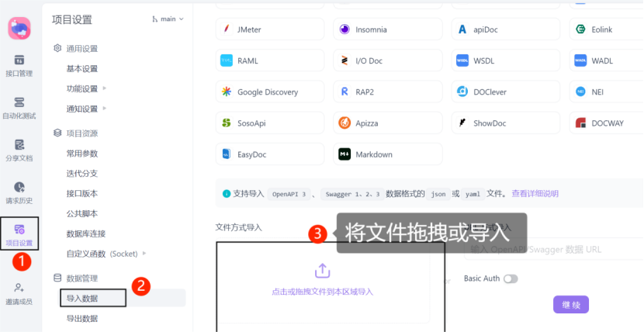This screenshot has height=332, width=644.
Task: Open 导出数据 page
Action: pos(82,319)
